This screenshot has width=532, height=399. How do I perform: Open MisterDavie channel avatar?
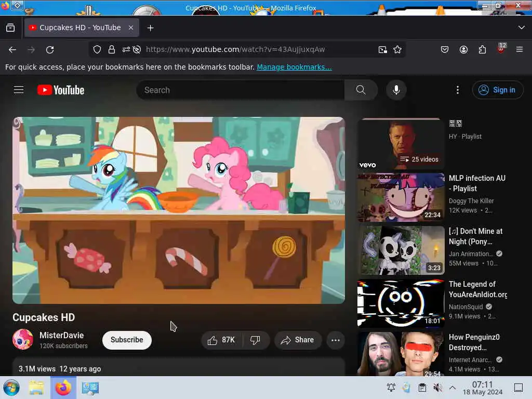click(x=23, y=339)
